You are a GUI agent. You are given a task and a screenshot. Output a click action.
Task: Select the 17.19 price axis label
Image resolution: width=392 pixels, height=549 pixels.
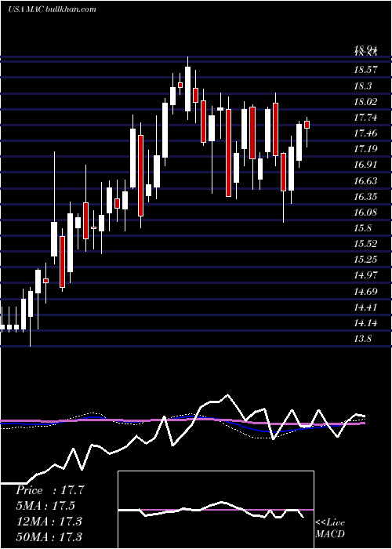365,149
